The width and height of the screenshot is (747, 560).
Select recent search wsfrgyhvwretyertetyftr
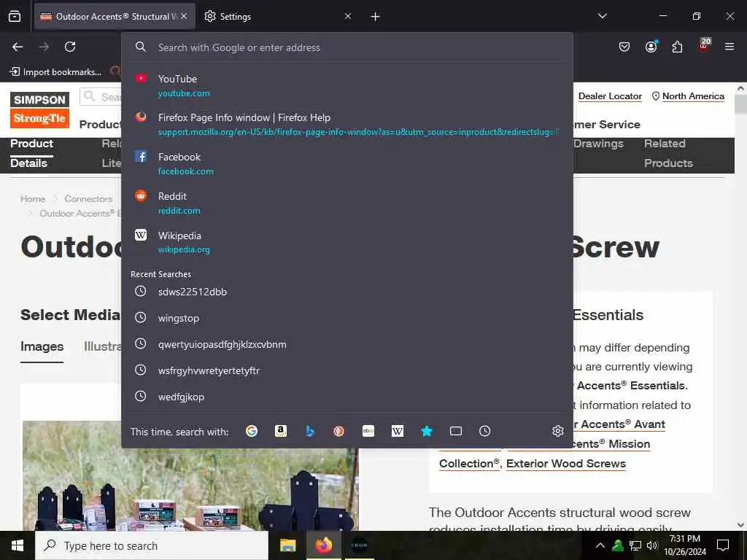[x=347, y=370]
